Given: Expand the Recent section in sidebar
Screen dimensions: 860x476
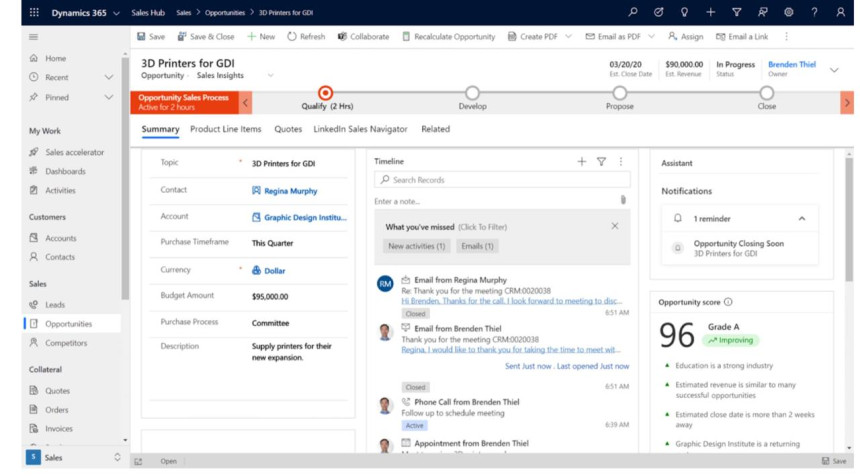Looking at the screenshot, I should [x=109, y=77].
